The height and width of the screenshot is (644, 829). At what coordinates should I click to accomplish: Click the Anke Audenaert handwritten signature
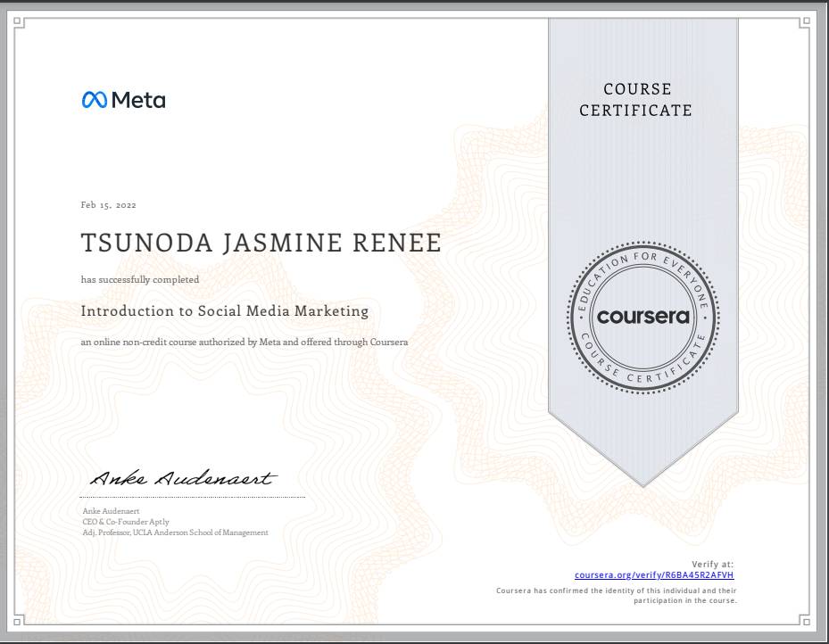(x=183, y=477)
